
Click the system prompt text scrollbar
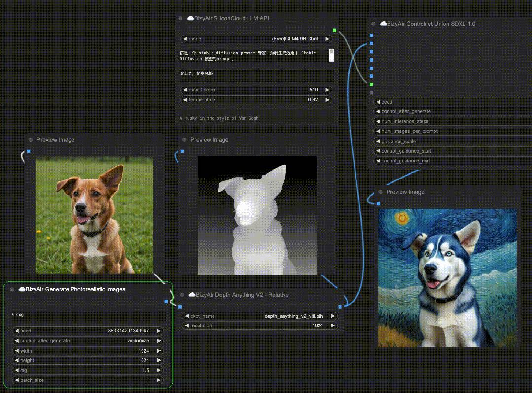pos(331,55)
